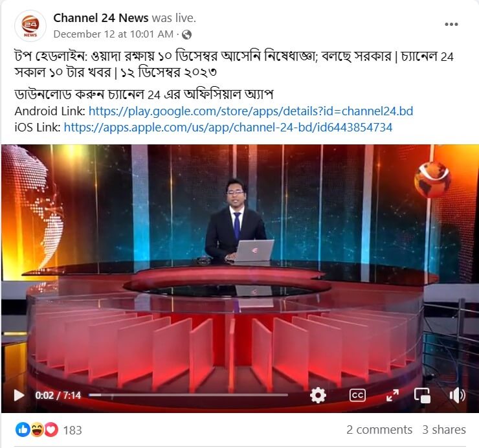The image size is (479, 448).
Task: Mute the video volume
Action: pyautogui.click(x=457, y=395)
